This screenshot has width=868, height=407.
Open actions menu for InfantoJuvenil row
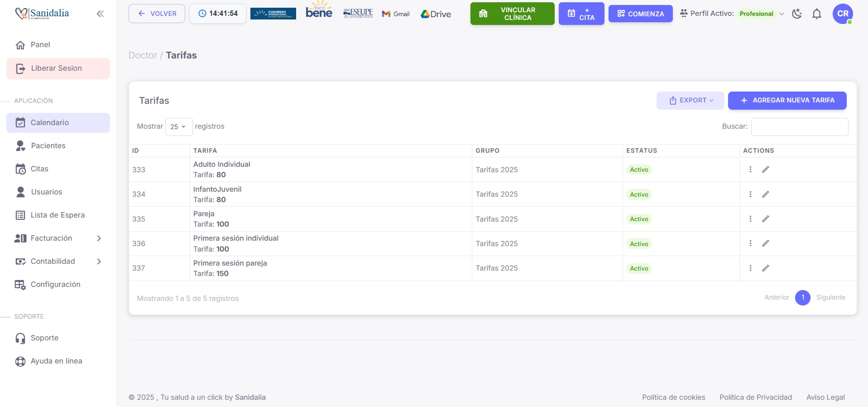750,194
